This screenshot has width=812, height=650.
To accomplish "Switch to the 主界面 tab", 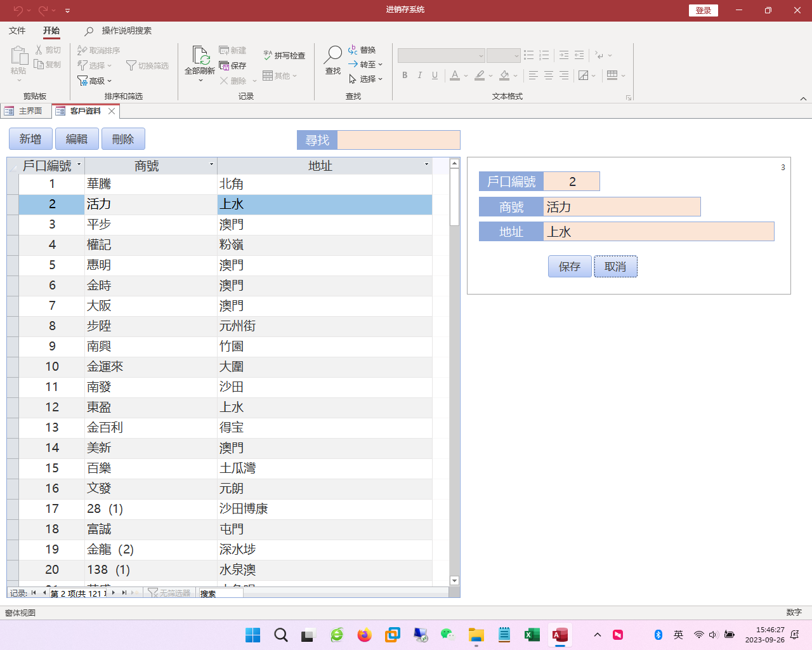I will [x=24, y=111].
